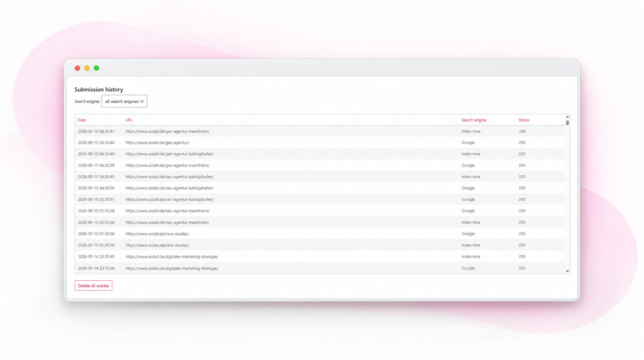Image resolution: width=644 pixels, height=360 pixels.
Task: Click the Delete all entries button
Action: coord(93,286)
